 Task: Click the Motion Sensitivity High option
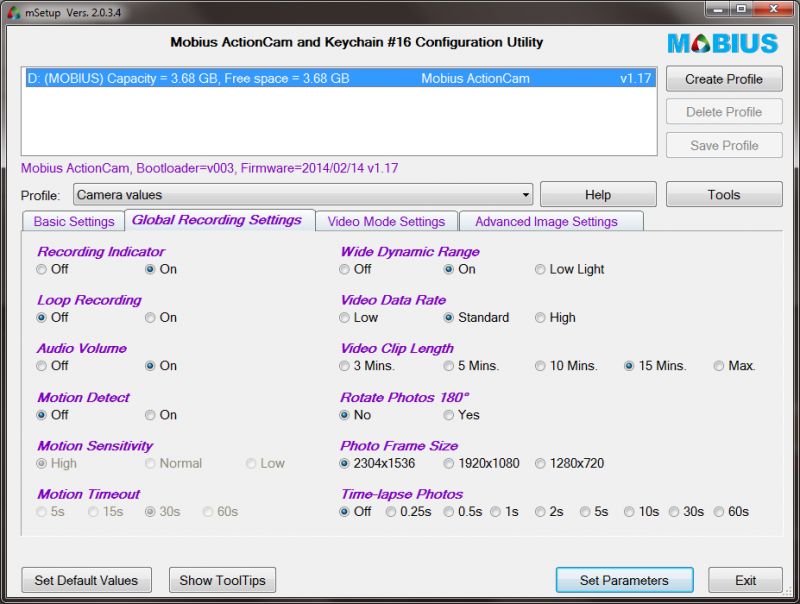pyautogui.click(x=57, y=463)
